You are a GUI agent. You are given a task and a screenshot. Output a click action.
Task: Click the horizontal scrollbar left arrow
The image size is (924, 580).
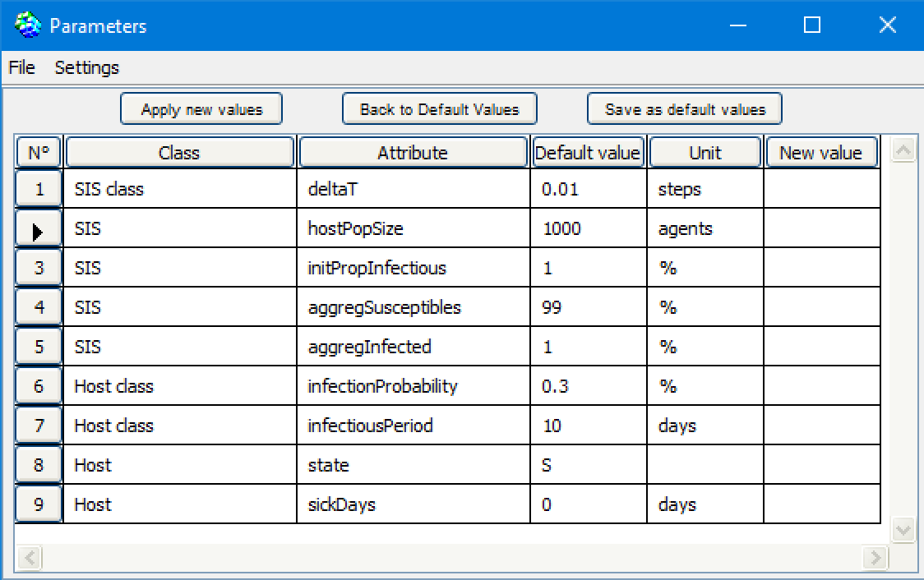(x=29, y=559)
